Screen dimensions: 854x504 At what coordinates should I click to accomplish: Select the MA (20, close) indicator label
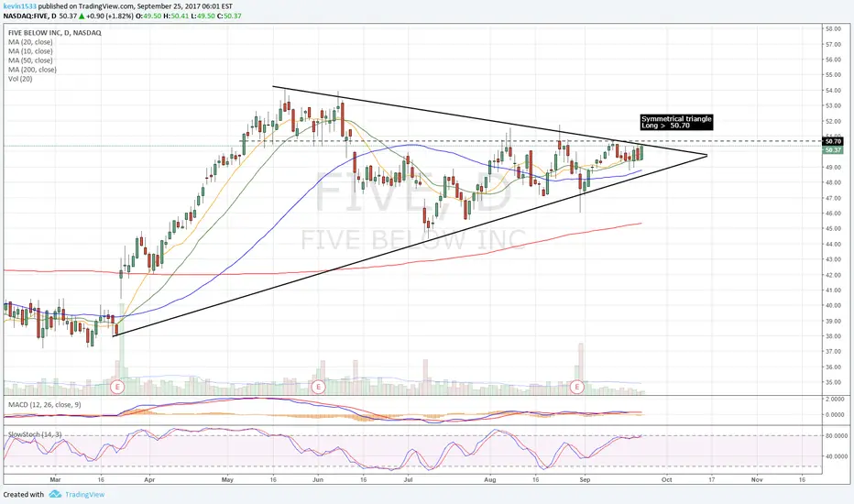pos(30,42)
